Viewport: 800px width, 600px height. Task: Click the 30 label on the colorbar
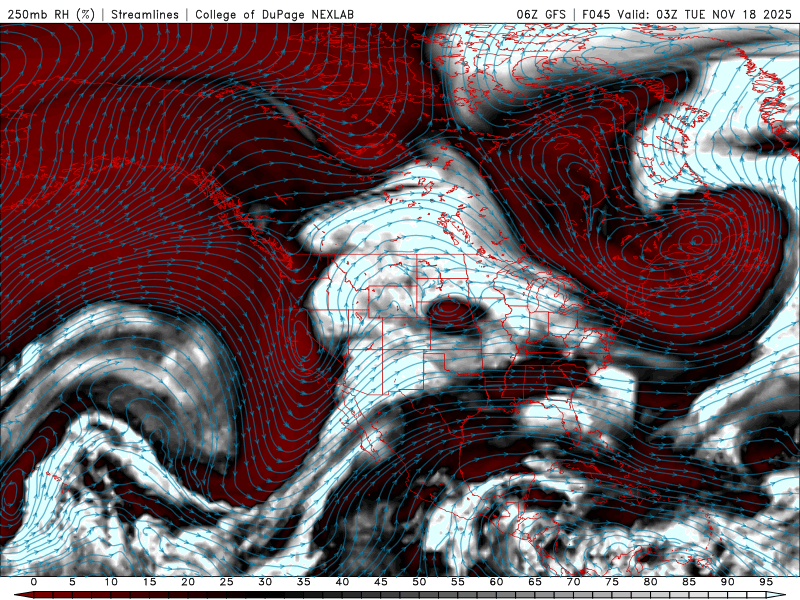pos(265,582)
